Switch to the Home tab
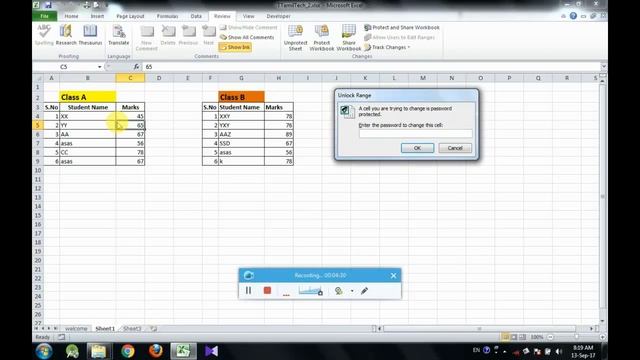Image resolution: width=640 pixels, height=360 pixels. point(71,16)
